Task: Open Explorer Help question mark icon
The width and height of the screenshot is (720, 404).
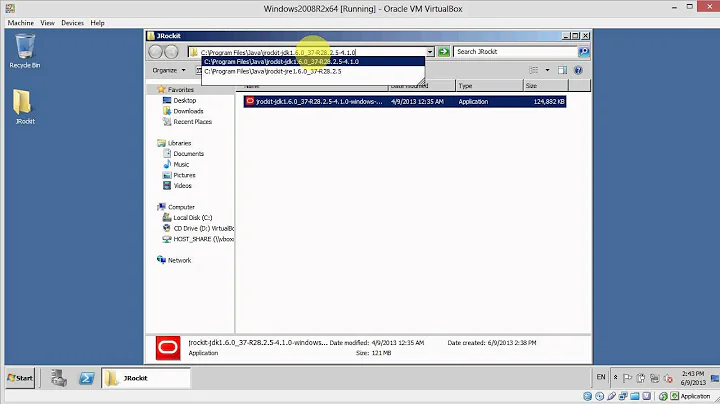Action: (578, 70)
